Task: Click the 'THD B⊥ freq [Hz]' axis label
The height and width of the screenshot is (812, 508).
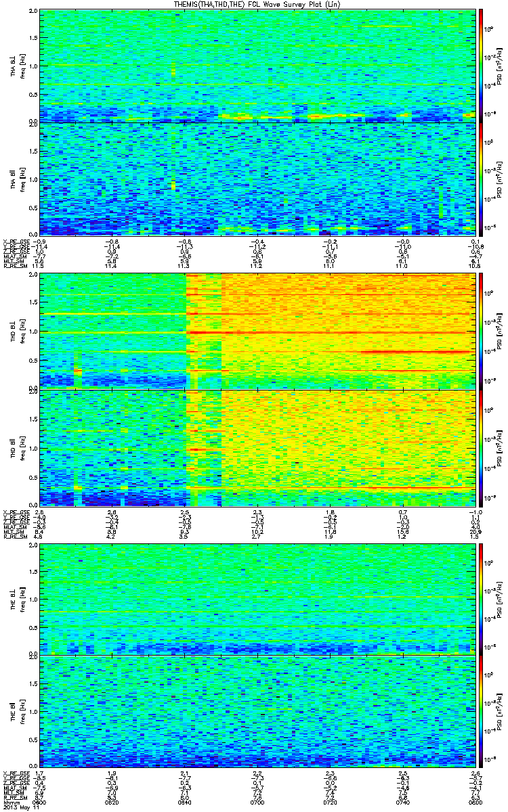Action: tap(16, 331)
